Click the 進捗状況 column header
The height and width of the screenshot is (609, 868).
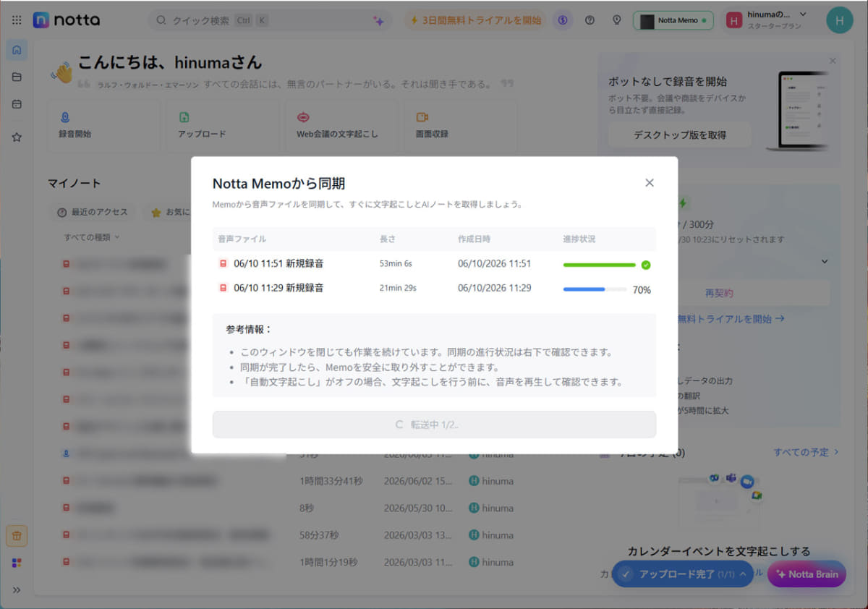[x=579, y=239]
